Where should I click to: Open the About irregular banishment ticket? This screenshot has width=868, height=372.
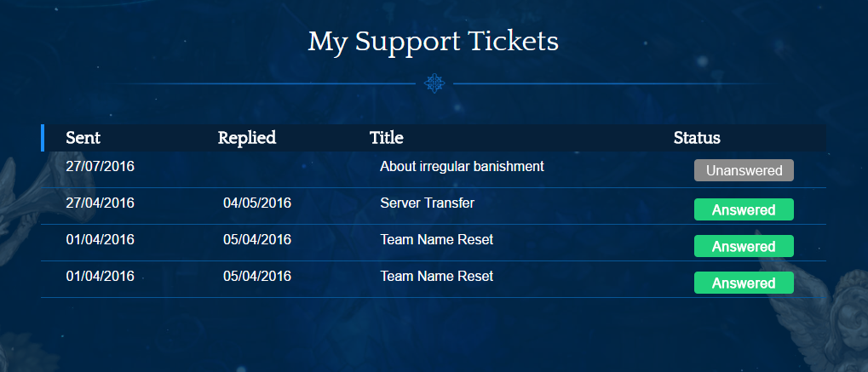point(462,167)
